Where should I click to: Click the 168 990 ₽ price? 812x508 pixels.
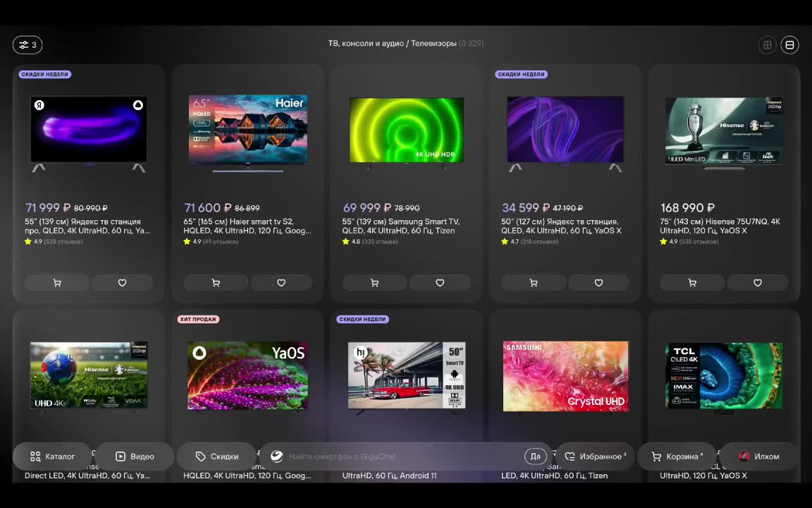pyautogui.click(x=687, y=208)
